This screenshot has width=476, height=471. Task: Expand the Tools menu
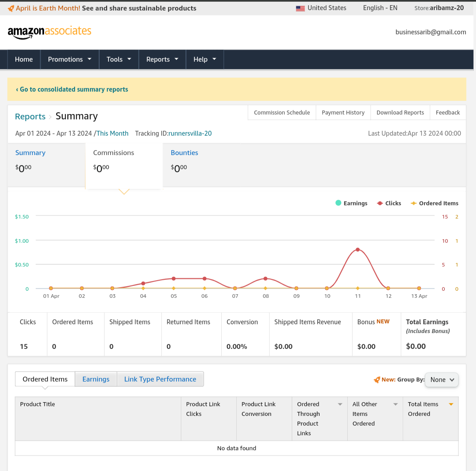[x=119, y=59]
